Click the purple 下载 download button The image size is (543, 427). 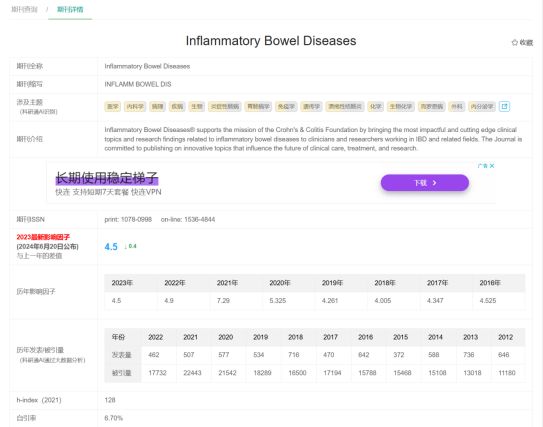[x=425, y=183]
